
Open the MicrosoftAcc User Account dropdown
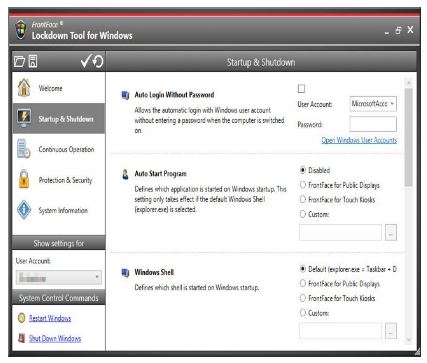point(373,104)
